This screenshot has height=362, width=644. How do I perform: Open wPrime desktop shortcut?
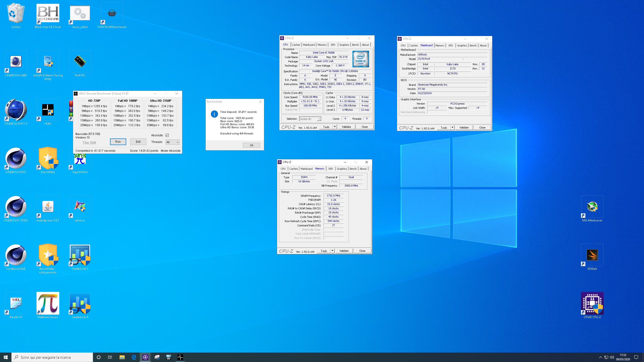[80, 209]
